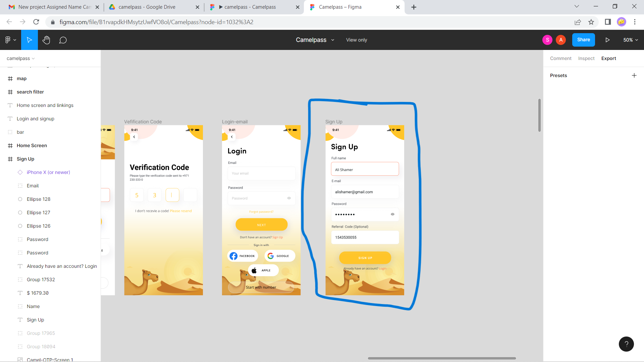
Task: Click the blue Share button
Action: [x=583, y=40]
